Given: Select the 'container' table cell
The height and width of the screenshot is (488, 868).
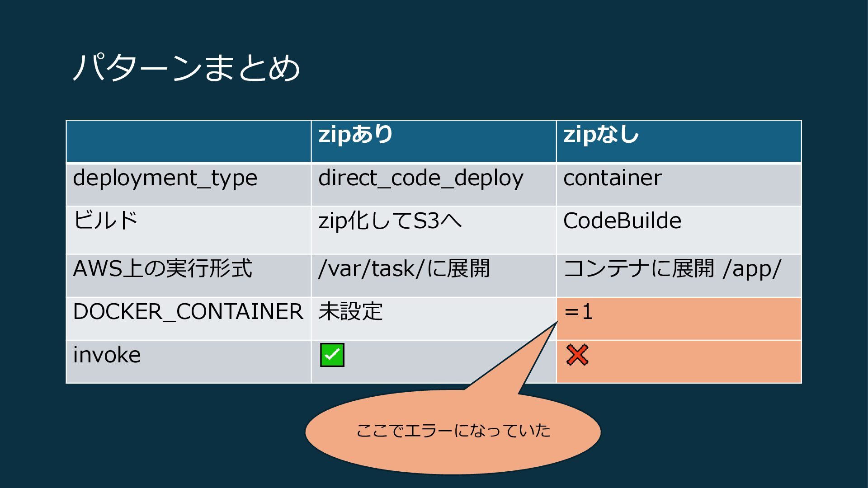Looking at the screenshot, I should click(x=613, y=178).
